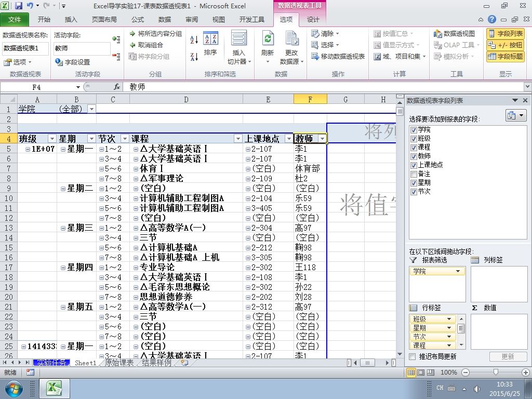
Task: Open the 文件 File tab
Action: 14,19
